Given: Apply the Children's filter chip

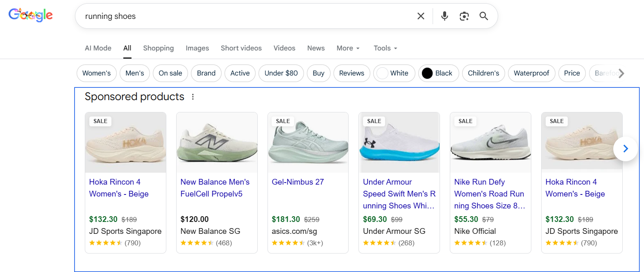Looking at the screenshot, I should (x=483, y=73).
